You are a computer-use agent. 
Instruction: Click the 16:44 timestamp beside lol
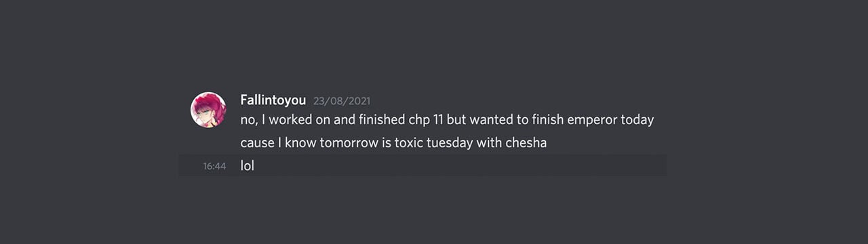(x=214, y=166)
